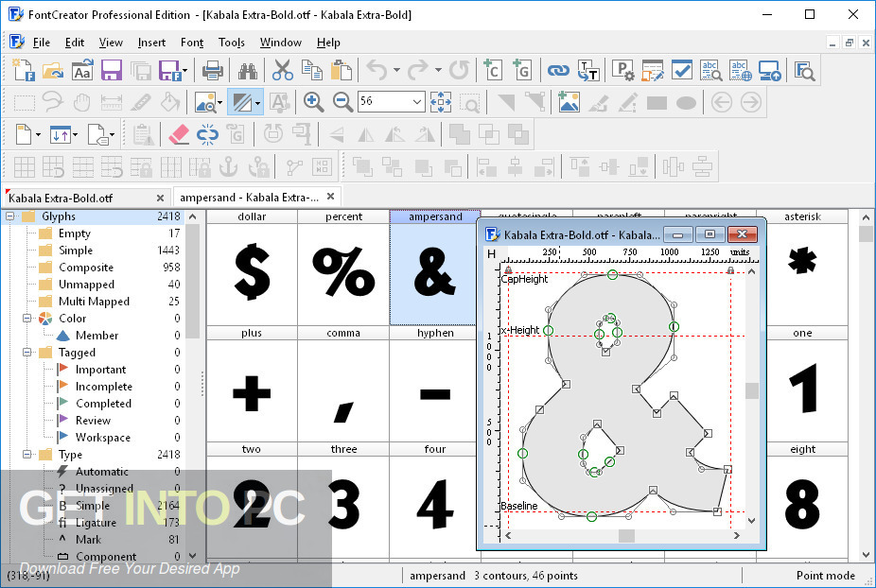Select the eight glyph cell
This screenshot has height=588, width=876.
[x=802, y=500]
